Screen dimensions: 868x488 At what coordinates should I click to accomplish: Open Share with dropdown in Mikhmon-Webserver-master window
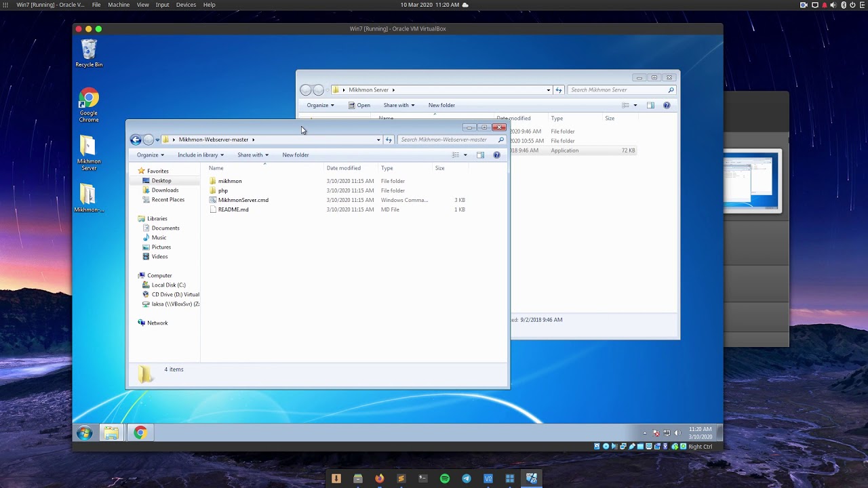(253, 155)
